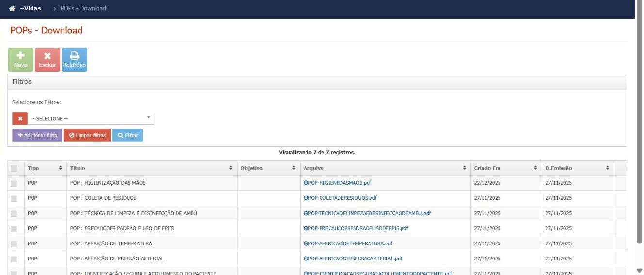Download POP-AFERICAODETEMPERATURA.pdf
Screen dimensions: 644x275
(x=348, y=244)
